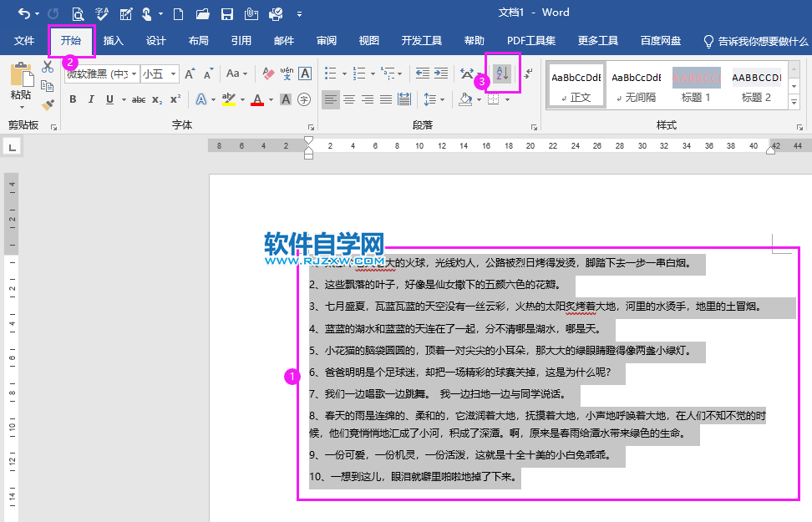This screenshot has width=812, height=522.
Task: Open the line spacing dropdown
Action: coord(442,99)
